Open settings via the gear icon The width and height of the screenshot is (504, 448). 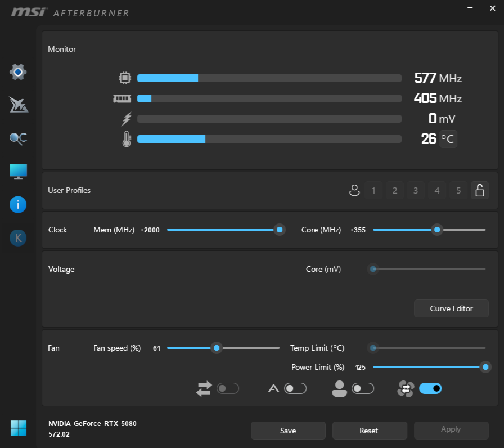(x=18, y=72)
